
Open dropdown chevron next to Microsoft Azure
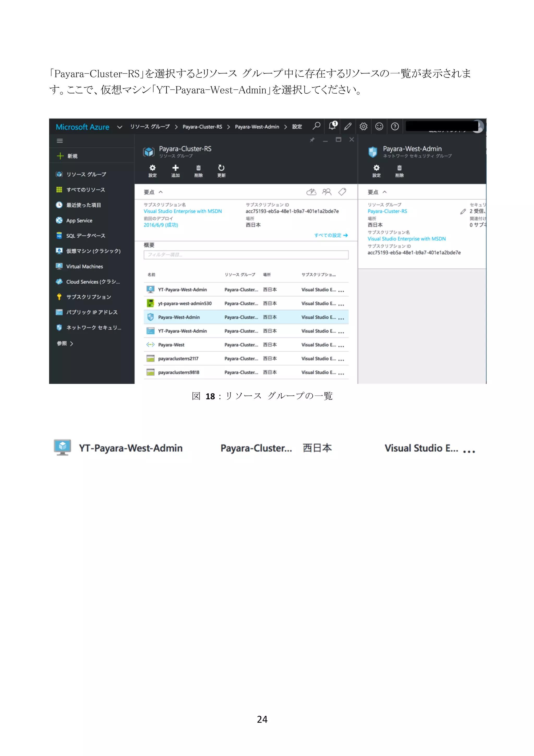(x=119, y=127)
